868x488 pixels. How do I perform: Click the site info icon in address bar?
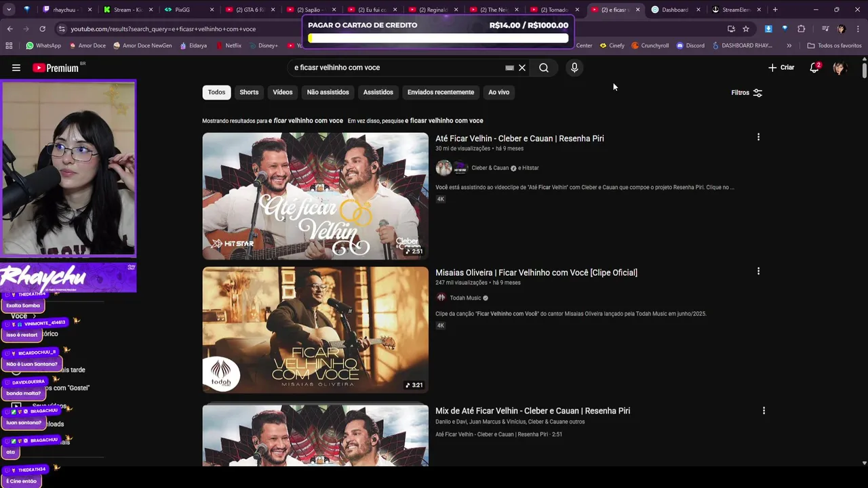pos(62,29)
